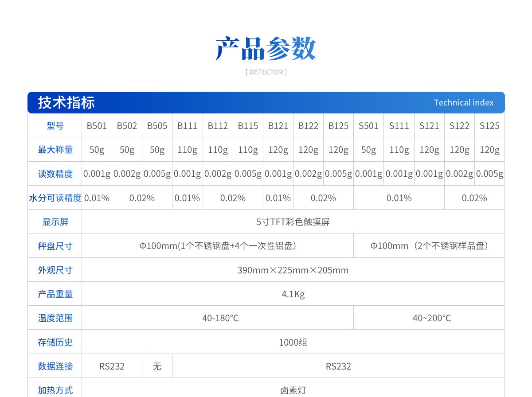Select the Φ100mm(1个不锈钢盘+4个一次性铝盘) cell

(x=218, y=246)
